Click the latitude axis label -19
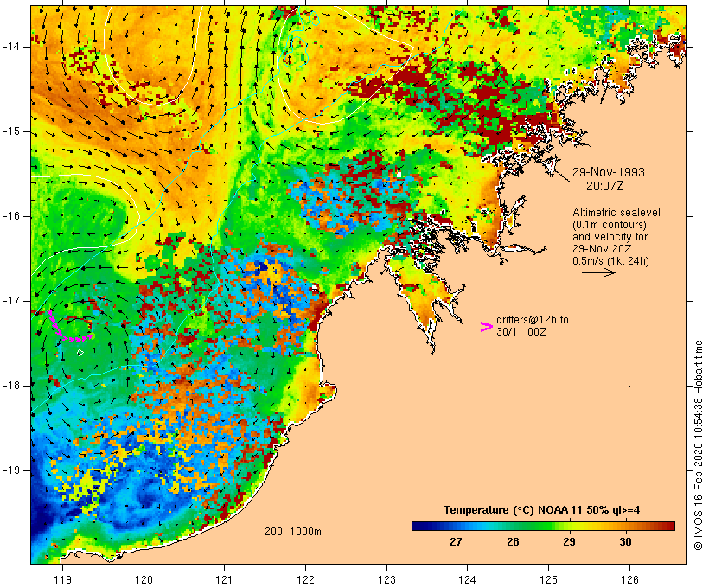 (10, 470)
